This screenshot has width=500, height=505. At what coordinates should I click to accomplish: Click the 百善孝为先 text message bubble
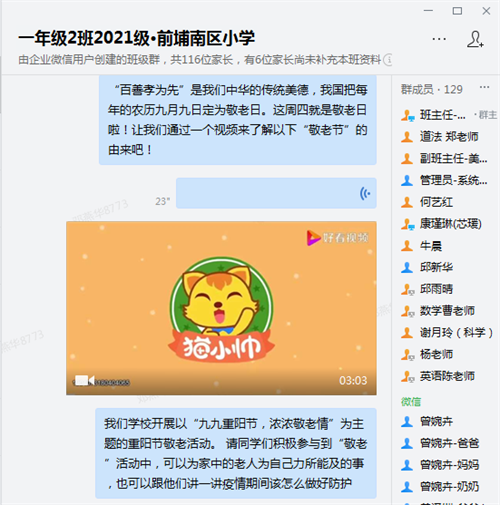pyautogui.click(x=238, y=120)
